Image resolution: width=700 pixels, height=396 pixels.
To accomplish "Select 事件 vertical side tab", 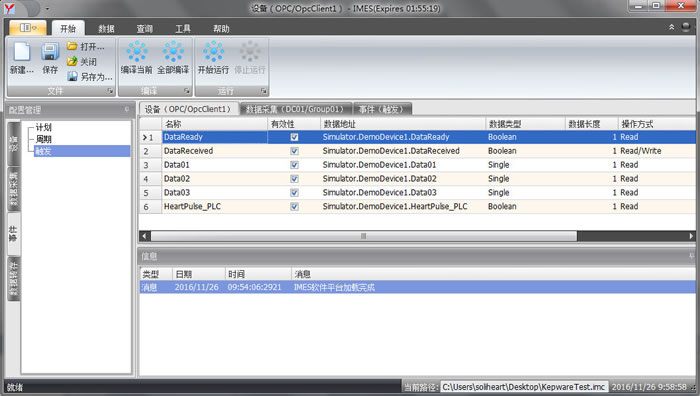I will (x=13, y=233).
